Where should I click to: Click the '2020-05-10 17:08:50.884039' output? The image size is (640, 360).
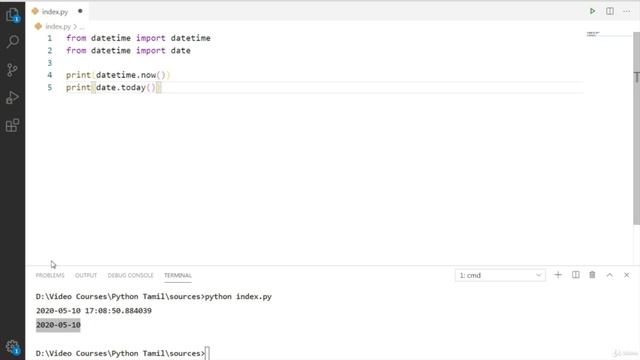coord(93,311)
